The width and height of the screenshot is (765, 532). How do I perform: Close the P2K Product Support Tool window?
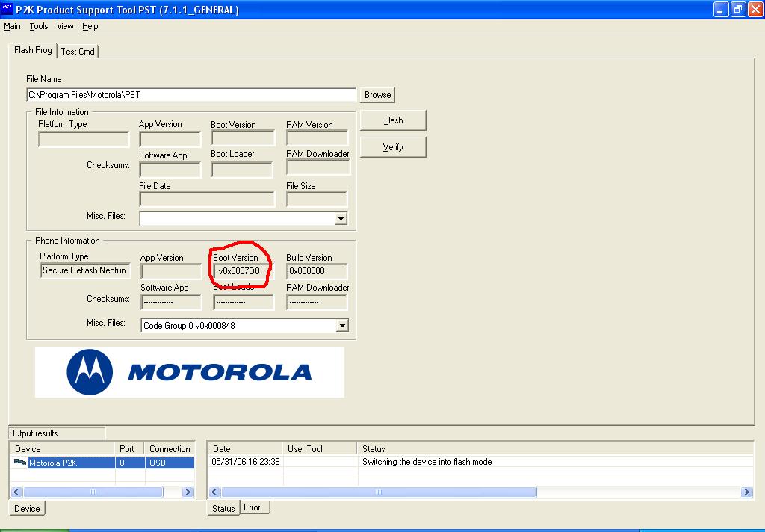(x=755, y=9)
